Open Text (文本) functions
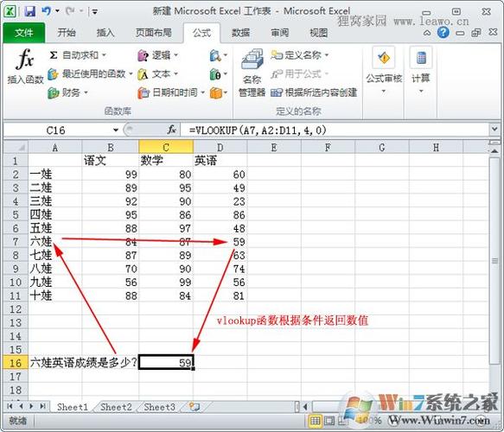Image resolution: width=504 pixels, height=432 pixels. point(157,74)
